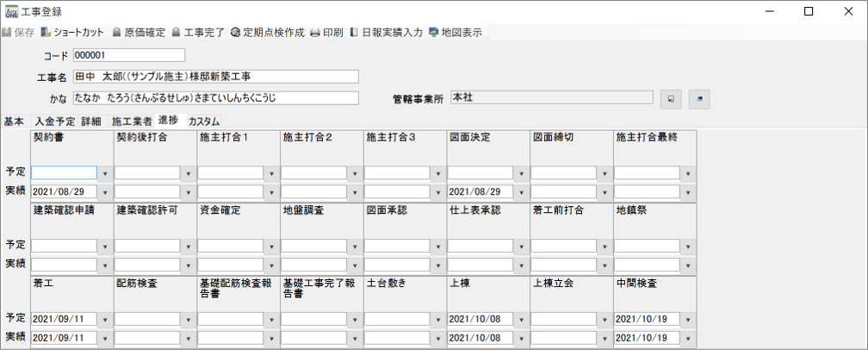Open 契約後打合 予定 date dropdown
Screen dimensions: 868x350
click(189, 173)
